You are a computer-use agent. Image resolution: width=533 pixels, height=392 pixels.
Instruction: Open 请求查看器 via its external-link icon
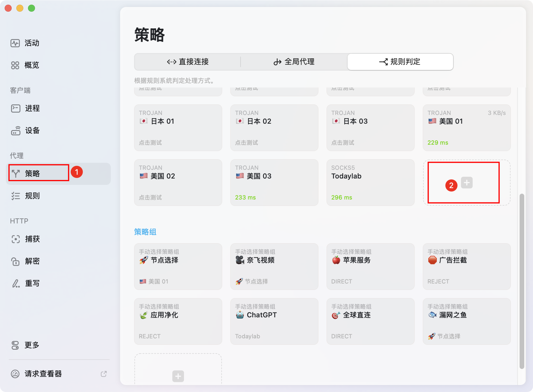click(x=104, y=374)
